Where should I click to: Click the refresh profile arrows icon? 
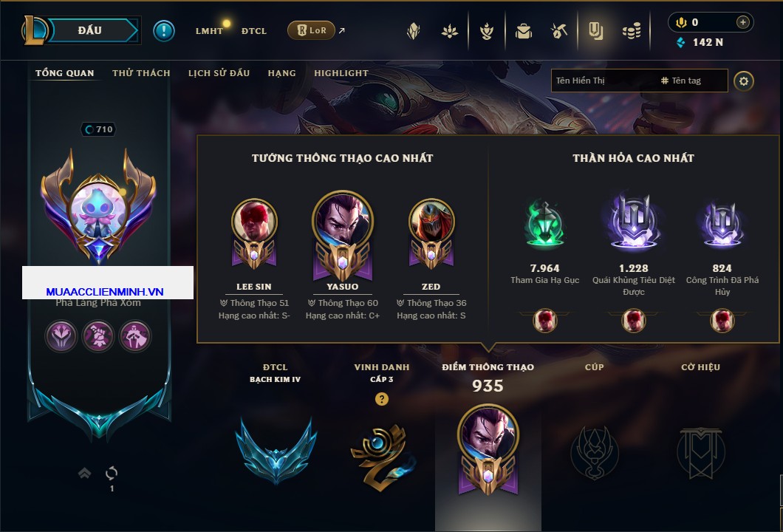(x=112, y=473)
